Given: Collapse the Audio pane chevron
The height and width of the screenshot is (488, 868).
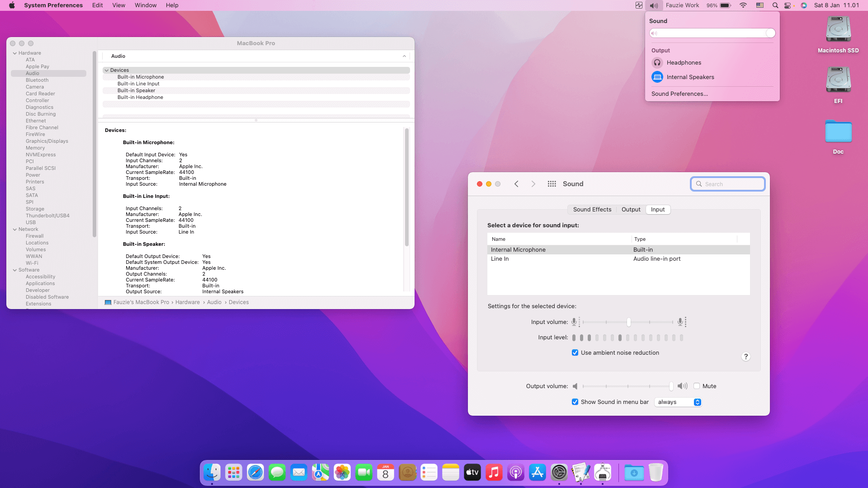Looking at the screenshot, I should pyautogui.click(x=404, y=56).
